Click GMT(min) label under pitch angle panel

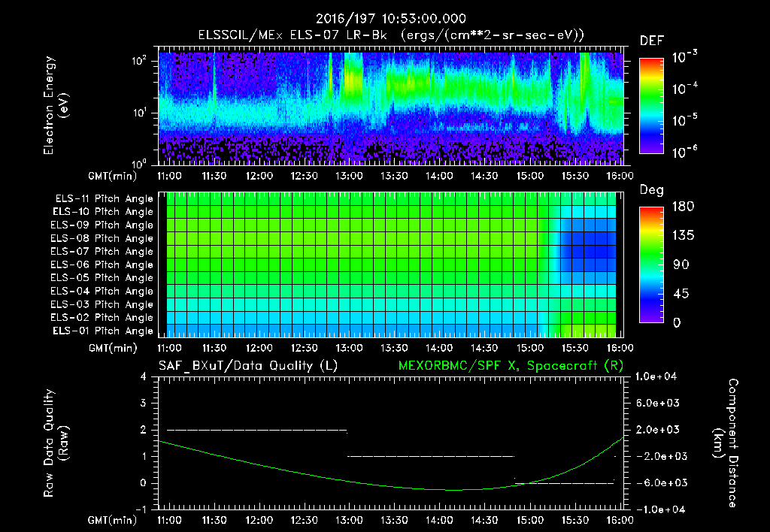coord(113,349)
